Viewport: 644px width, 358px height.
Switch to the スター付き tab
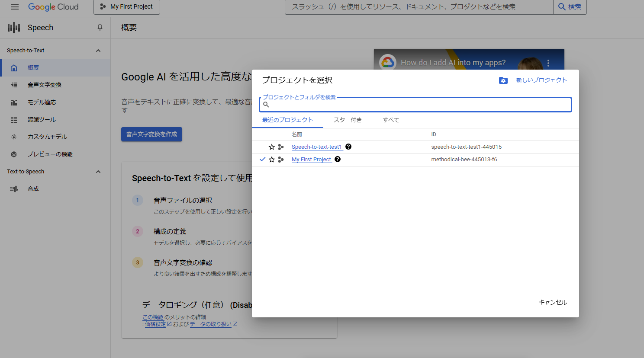click(x=348, y=120)
